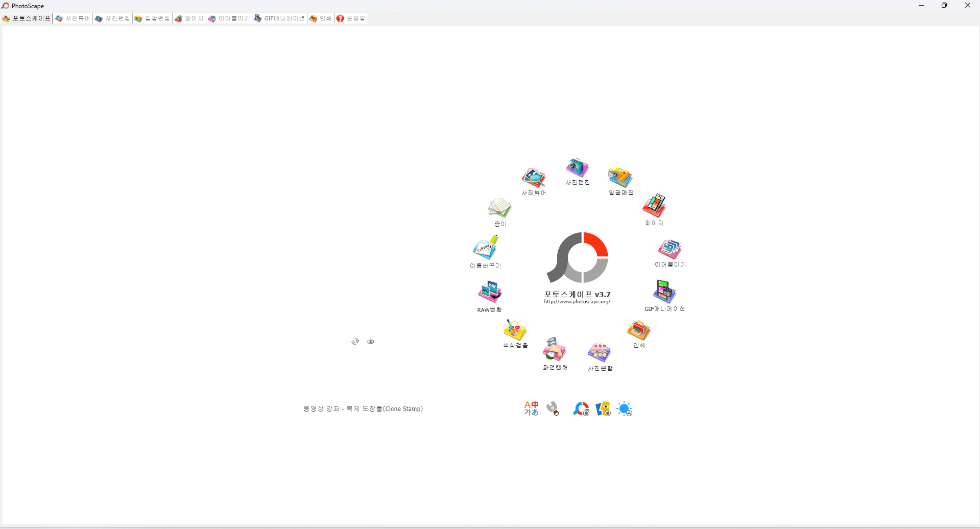980x529 pixels.
Task: Switch to the 사진뷰어 tab
Action: click(73, 18)
